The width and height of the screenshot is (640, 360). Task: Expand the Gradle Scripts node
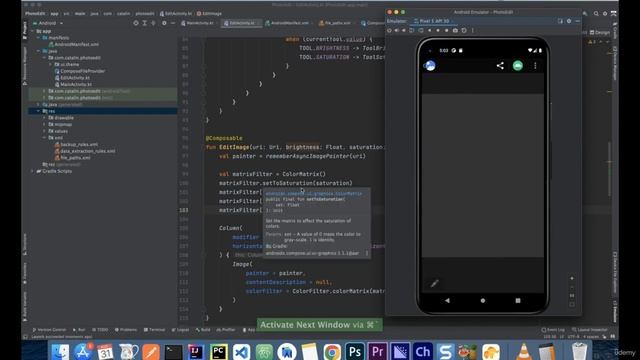click(33, 171)
